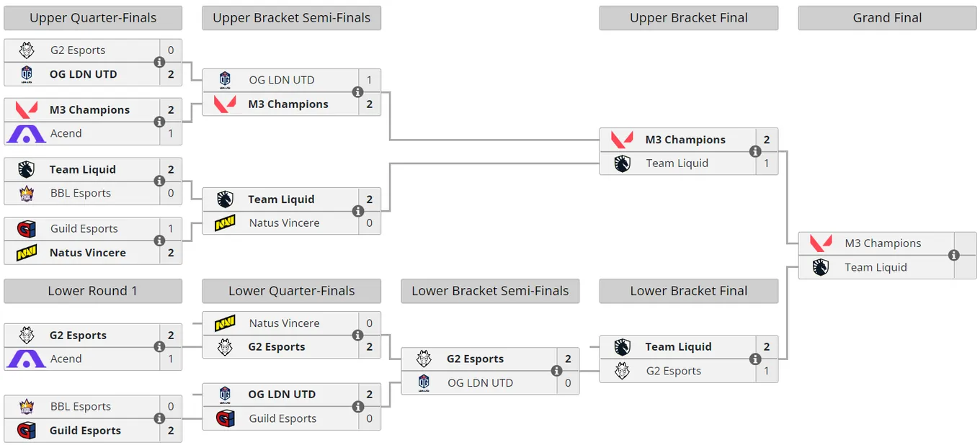980x445 pixels.
Task: Open BBL Esports in Upper Quarter-Finals
Action: point(81,193)
